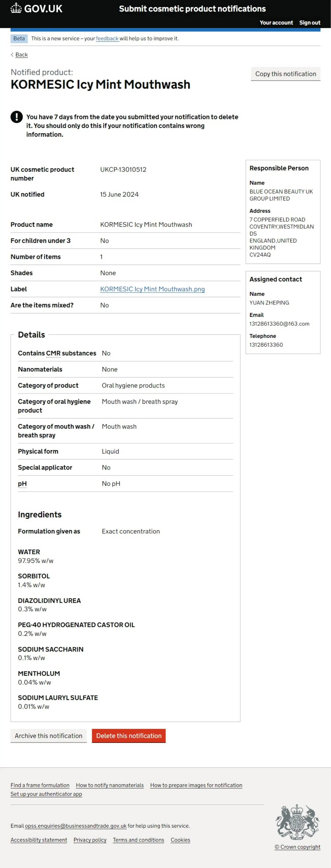This screenshot has height=868, width=331.
Task: Open How to notify nanomaterials link
Action: pyautogui.click(x=110, y=785)
